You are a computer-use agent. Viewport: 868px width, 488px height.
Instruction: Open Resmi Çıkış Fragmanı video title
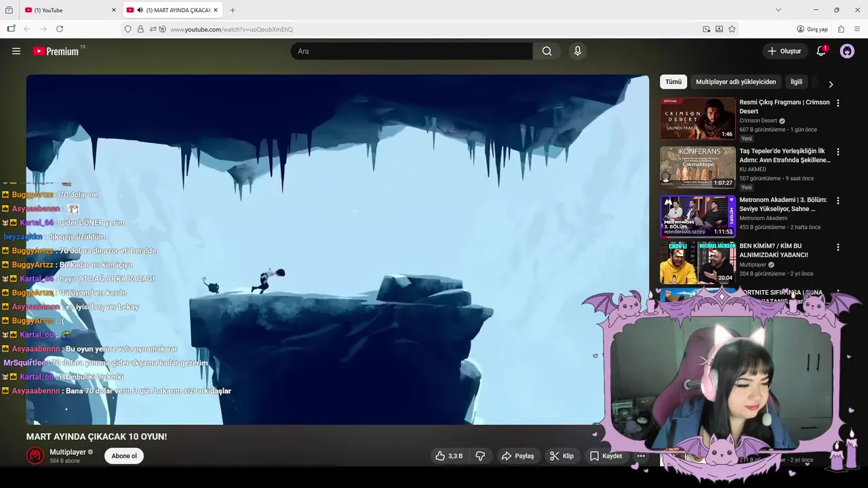785,107
